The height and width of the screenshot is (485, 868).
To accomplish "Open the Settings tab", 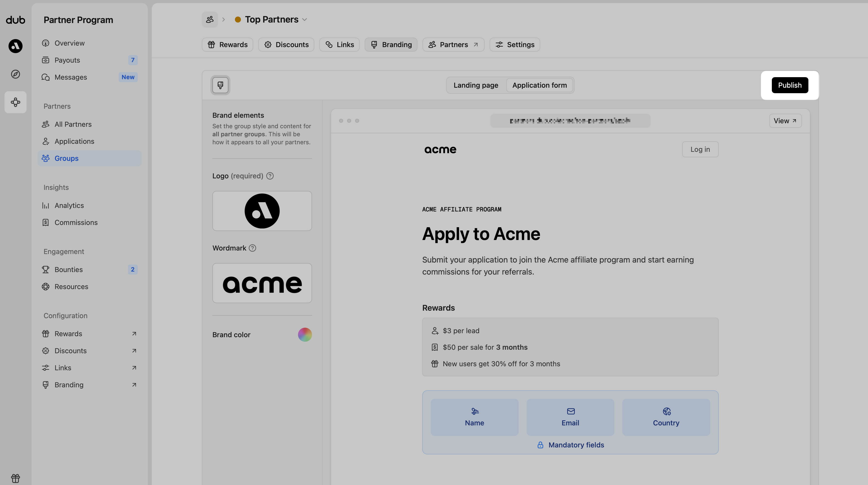I will point(515,45).
